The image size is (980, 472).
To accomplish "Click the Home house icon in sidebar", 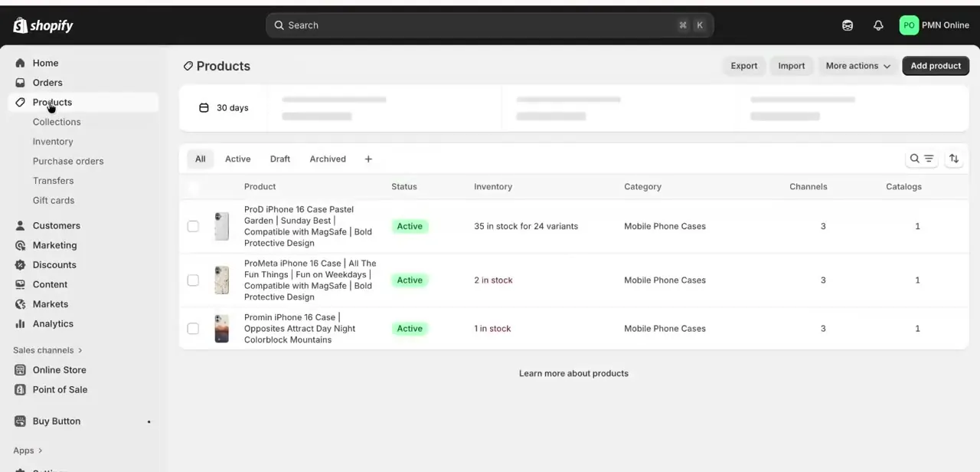I will click(21, 63).
